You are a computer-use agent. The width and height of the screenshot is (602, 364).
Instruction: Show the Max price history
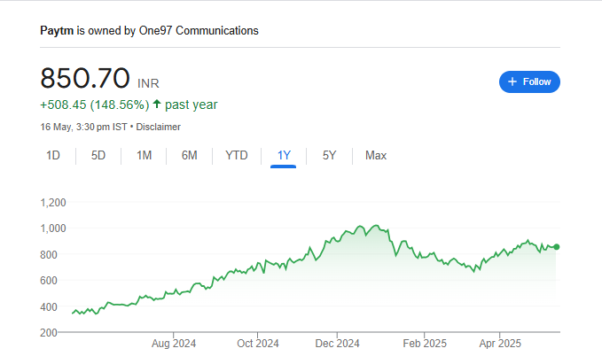point(376,155)
